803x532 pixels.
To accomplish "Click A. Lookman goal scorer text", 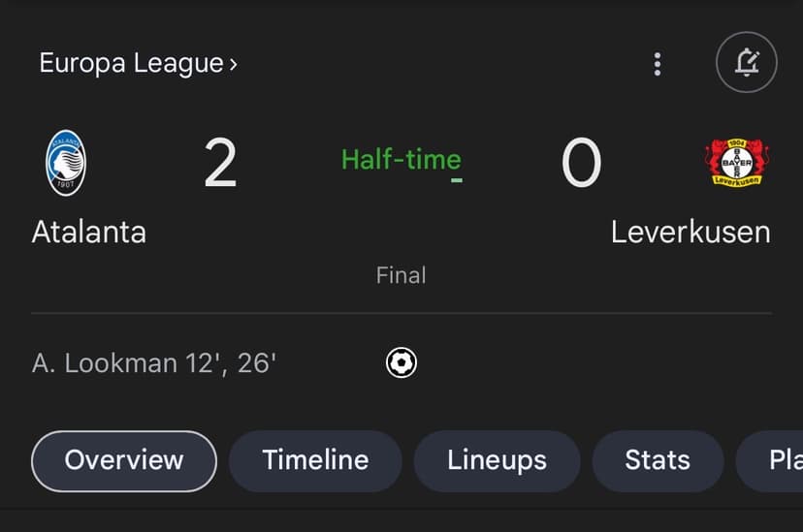I will 154,363.
